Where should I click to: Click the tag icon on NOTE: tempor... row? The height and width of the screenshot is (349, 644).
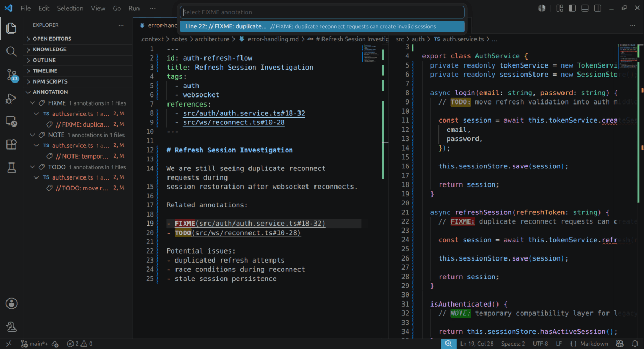(x=49, y=156)
